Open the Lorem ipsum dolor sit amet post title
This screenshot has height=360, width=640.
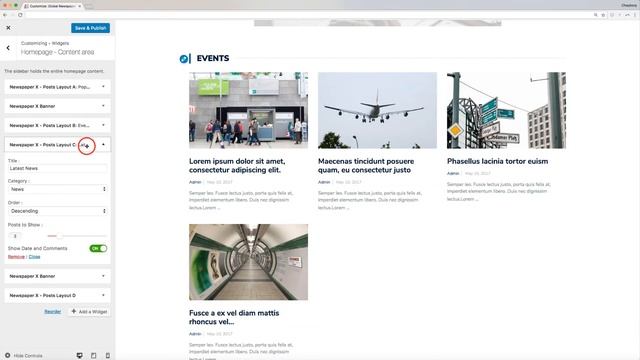click(237, 165)
